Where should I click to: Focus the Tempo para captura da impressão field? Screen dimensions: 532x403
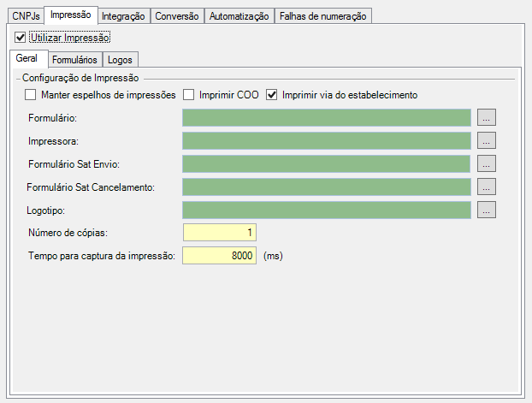pos(220,256)
